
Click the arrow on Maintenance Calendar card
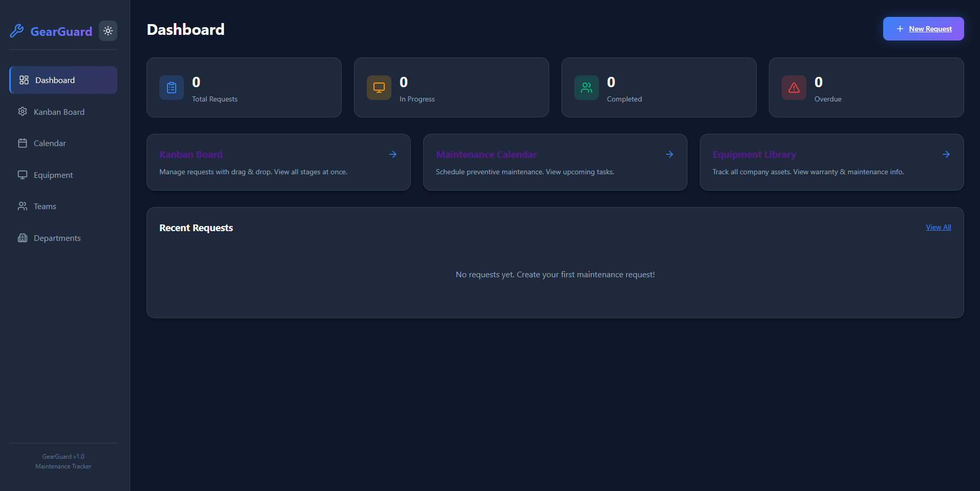(x=670, y=154)
